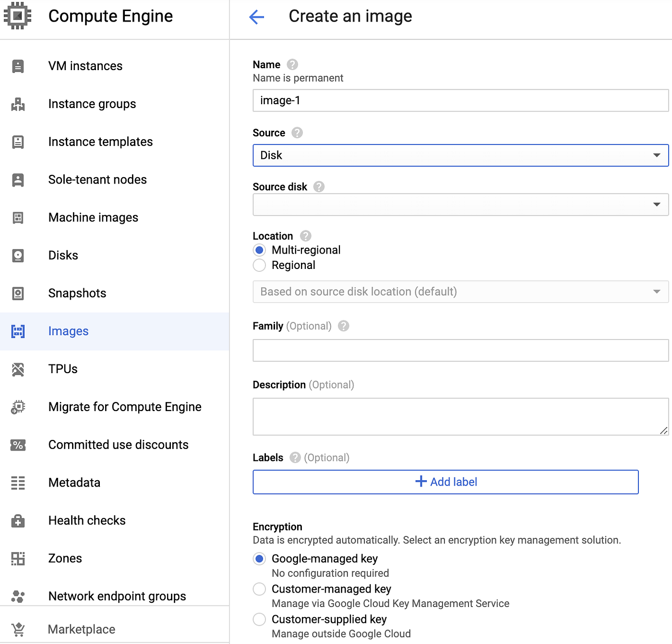Click the Health checks icon
The image size is (672, 644).
pyautogui.click(x=18, y=521)
